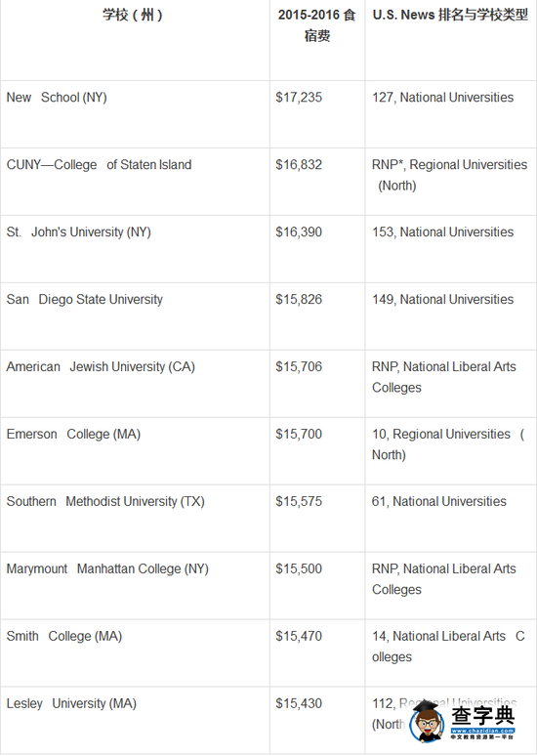Select the $15,470 fee value
Viewport: 537px width, 756px height.
click(x=299, y=637)
